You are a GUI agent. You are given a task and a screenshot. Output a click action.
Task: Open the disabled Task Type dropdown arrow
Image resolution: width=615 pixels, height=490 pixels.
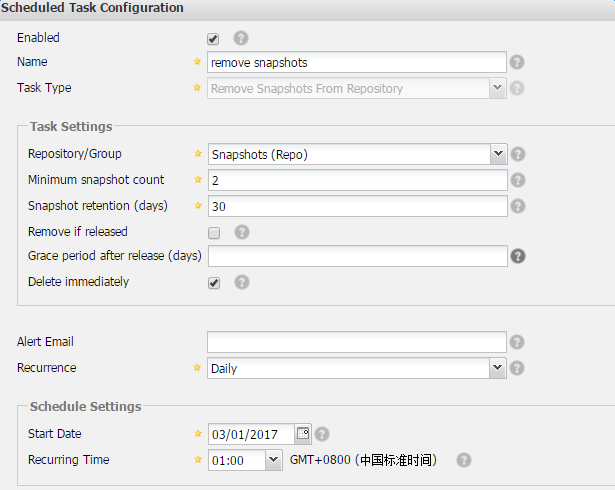click(497, 88)
